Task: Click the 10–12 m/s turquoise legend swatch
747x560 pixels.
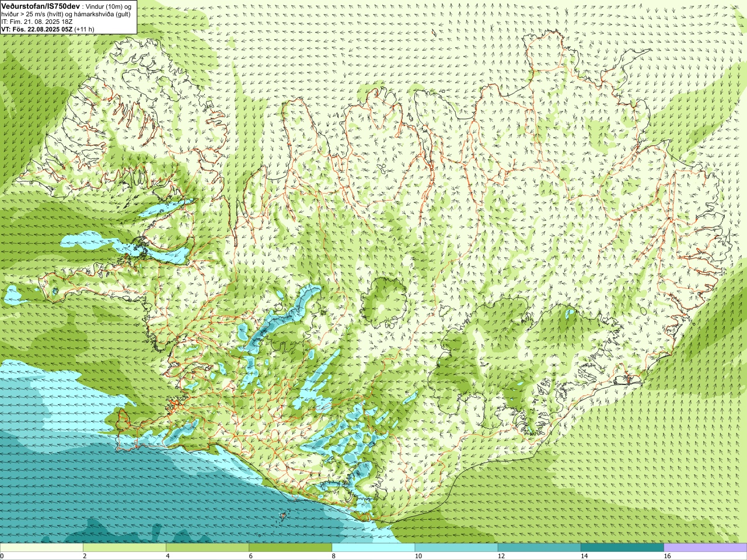Action: (456, 548)
